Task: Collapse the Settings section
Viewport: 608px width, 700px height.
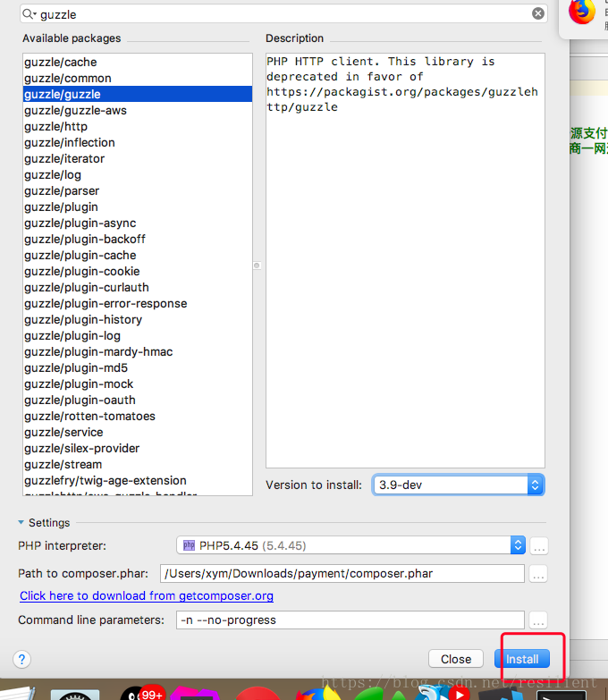Action: [21, 522]
